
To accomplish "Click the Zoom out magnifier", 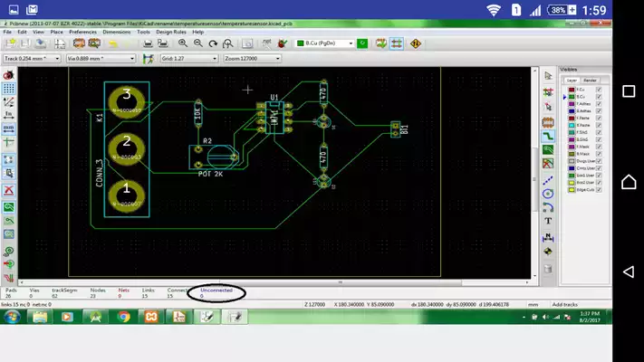I will point(198,43).
